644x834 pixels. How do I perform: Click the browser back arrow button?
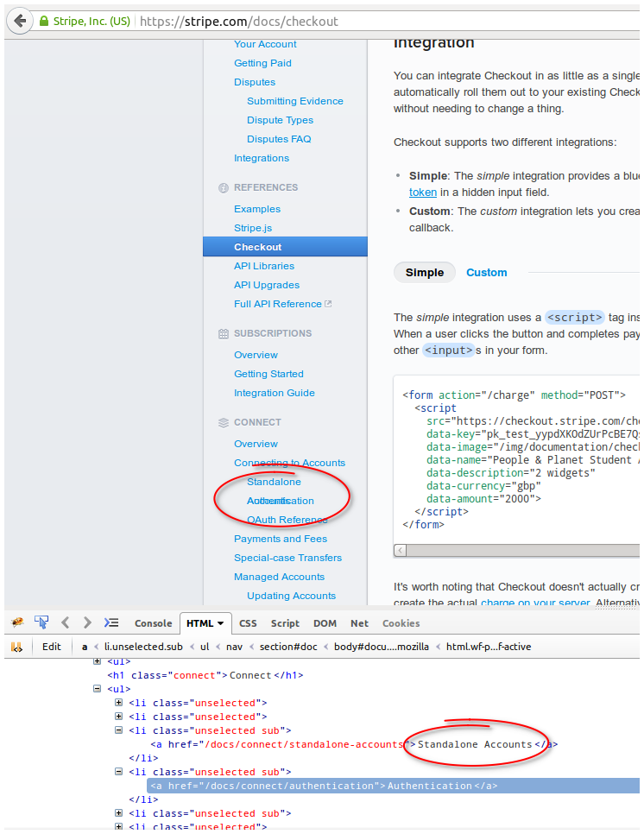[20, 22]
